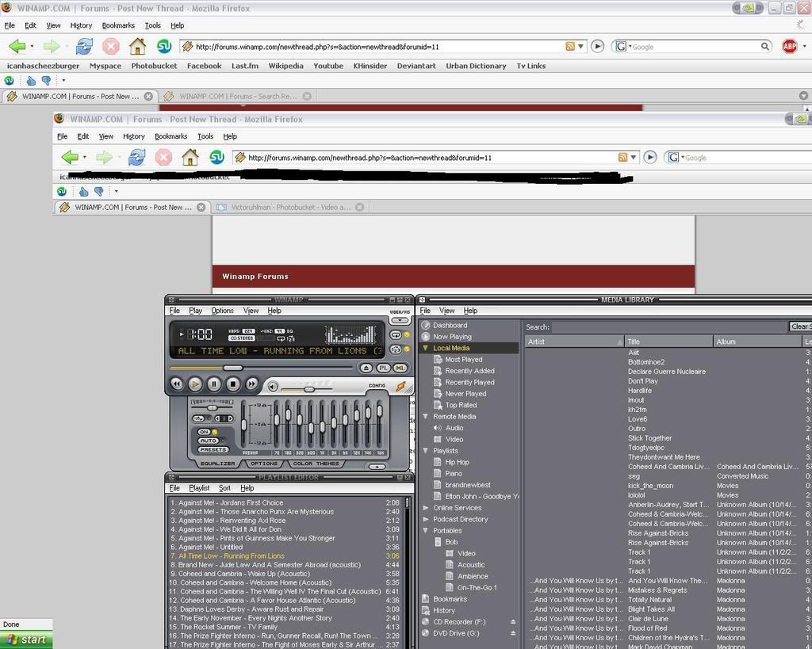Viewport: 812px width, 649px height.
Task: Open View menu in Media Library
Action: point(446,311)
